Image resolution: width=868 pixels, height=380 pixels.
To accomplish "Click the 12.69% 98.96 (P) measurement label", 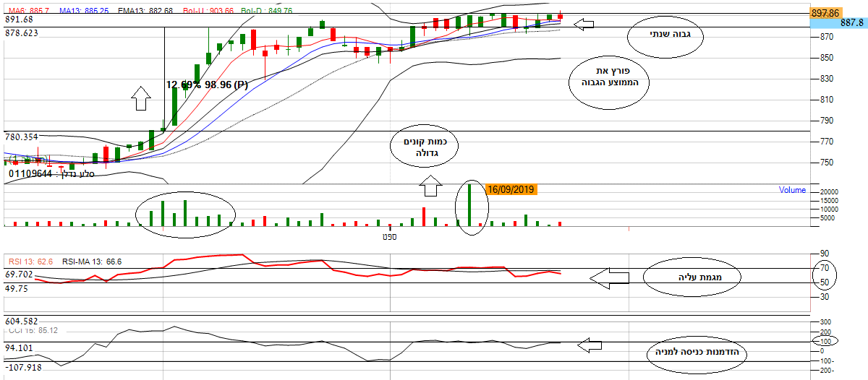I will 207,85.
